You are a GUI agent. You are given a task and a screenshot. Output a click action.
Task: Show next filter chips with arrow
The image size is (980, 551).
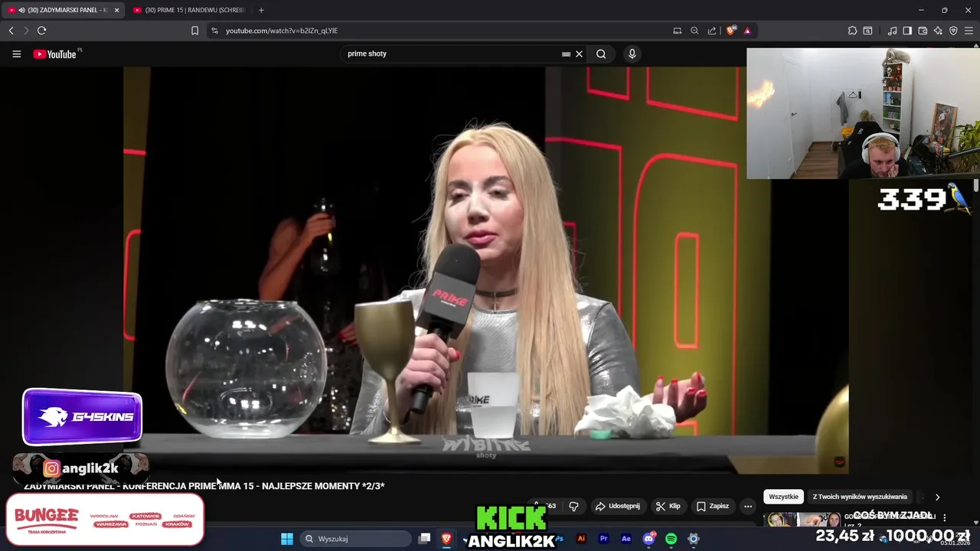tap(937, 497)
